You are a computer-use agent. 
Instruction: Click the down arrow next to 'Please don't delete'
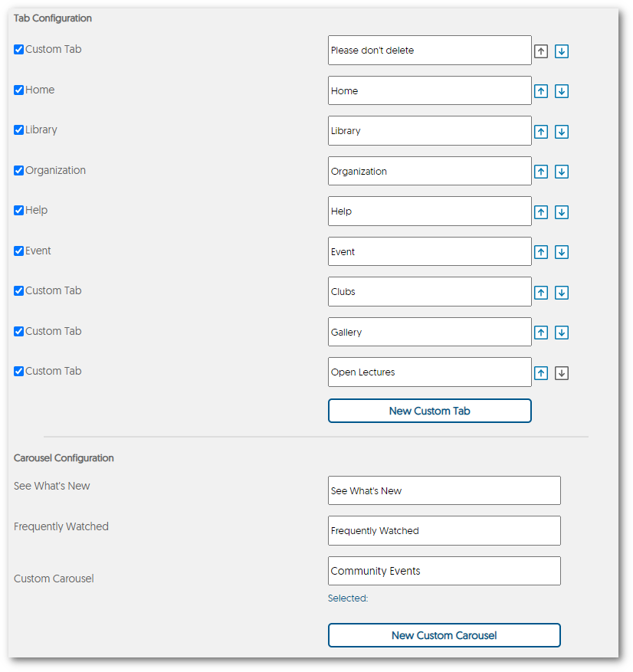click(562, 51)
